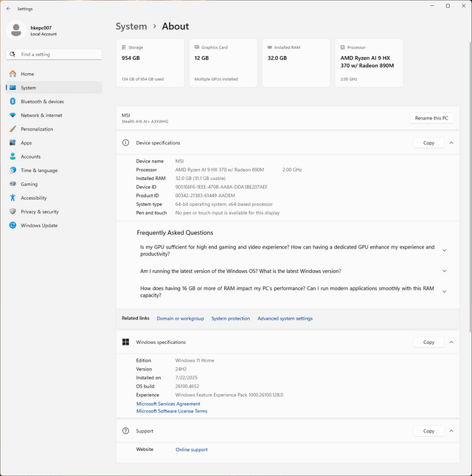
Task: Click the Home house icon
Action: pos(13,74)
